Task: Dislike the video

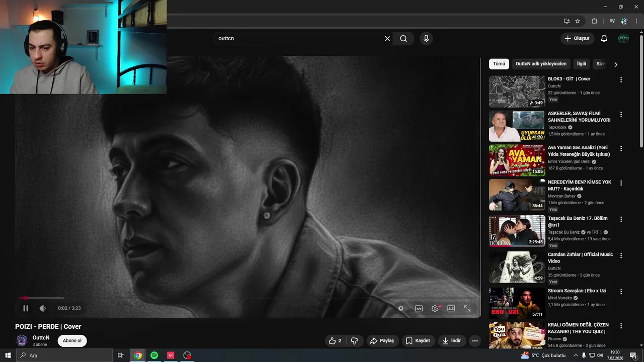Action: point(354,341)
